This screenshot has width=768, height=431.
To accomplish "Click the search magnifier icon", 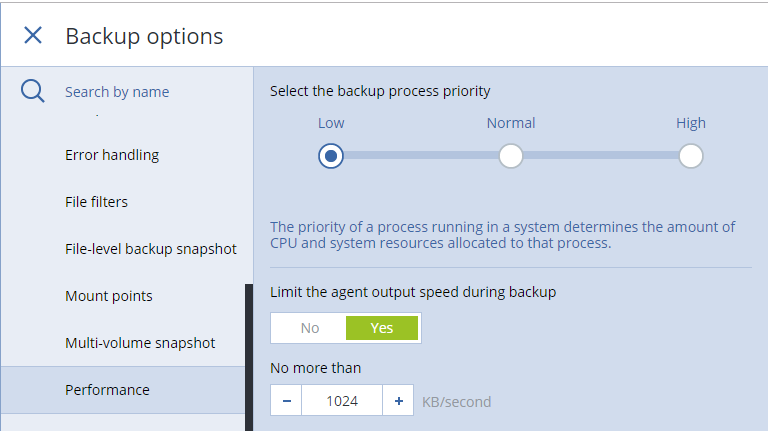I will (33, 91).
